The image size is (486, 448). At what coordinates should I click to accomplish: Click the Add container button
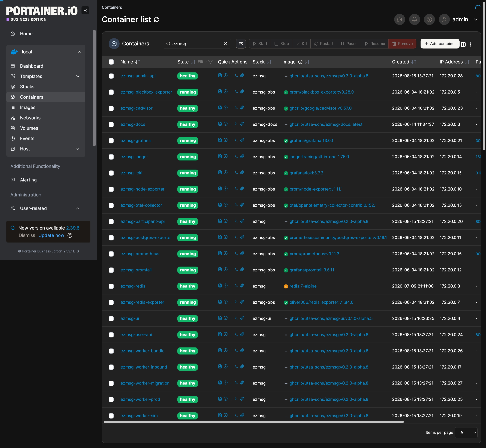440,44
